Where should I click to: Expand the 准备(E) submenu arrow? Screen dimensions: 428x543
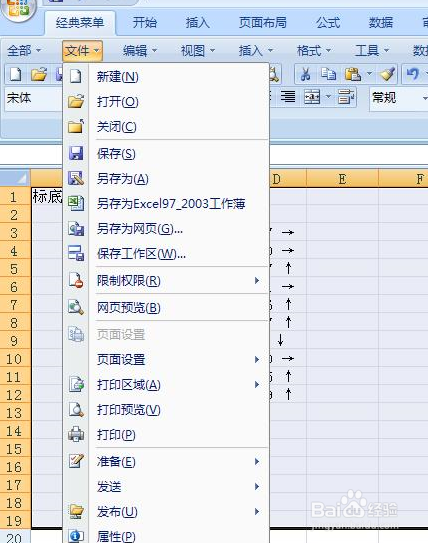(257, 461)
